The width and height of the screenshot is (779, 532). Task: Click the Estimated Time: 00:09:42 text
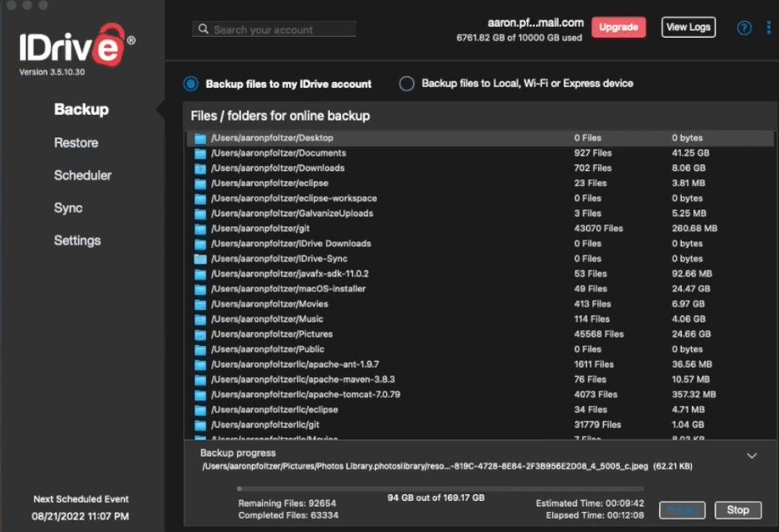tap(590, 504)
